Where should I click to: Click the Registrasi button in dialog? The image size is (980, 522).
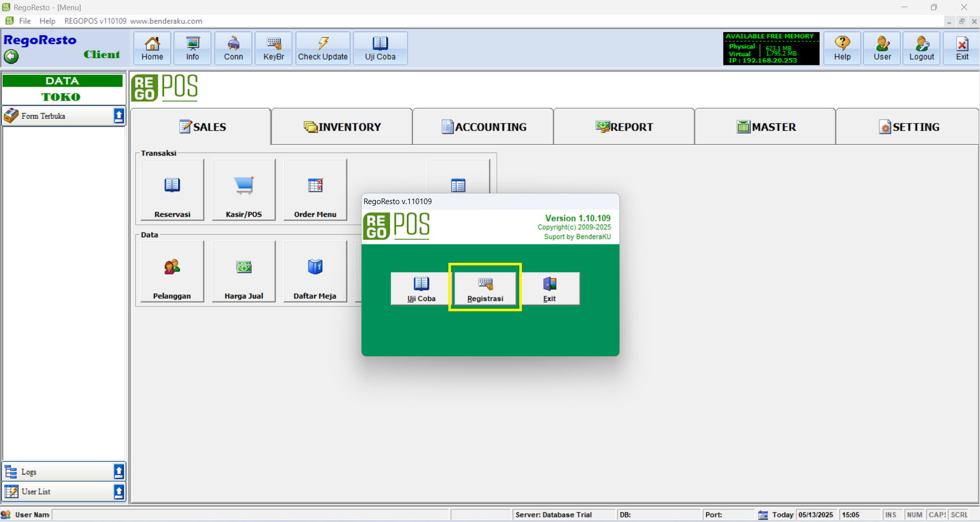tap(485, 289)
